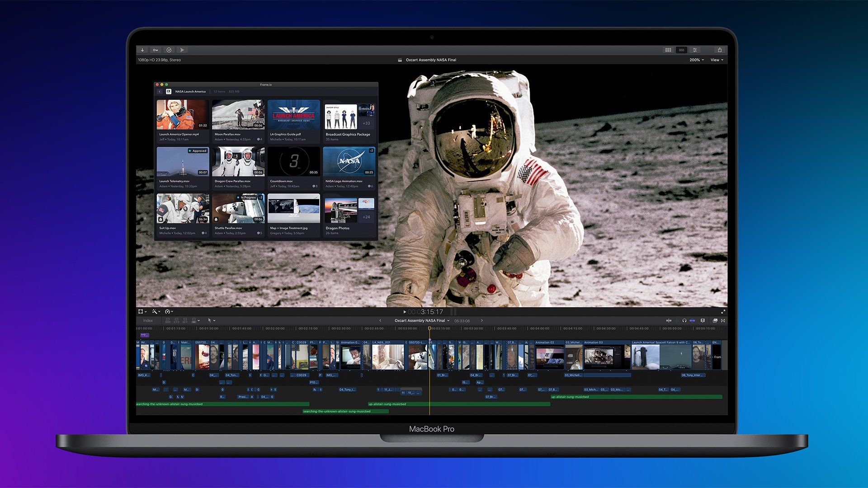Select the Animation 02 timeline clip
This screenshot has height=488, width=868.
coord(549,355)
